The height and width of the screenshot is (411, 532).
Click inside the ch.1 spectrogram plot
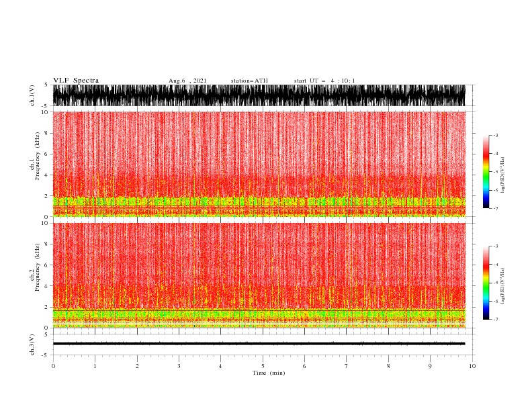(x=259, y=164)
